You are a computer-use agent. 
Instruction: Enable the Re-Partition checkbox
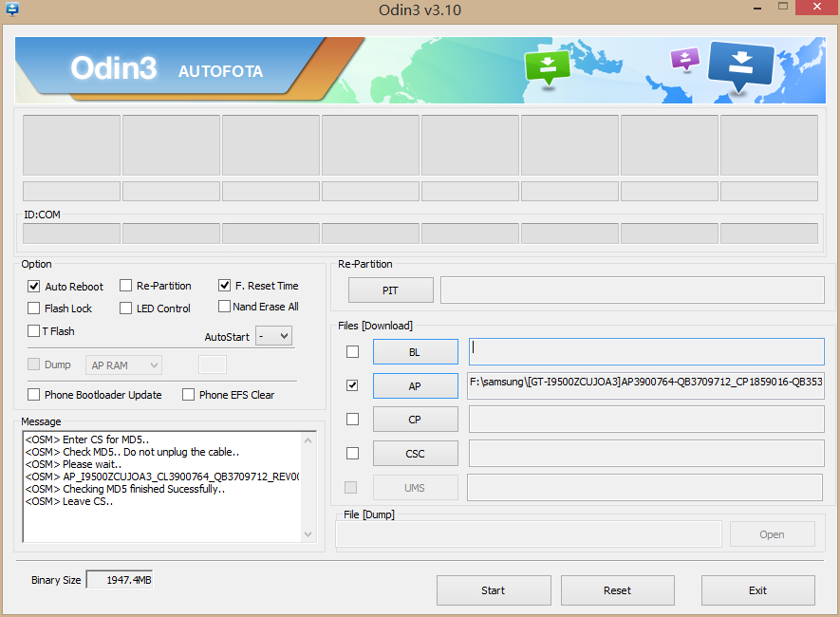tap(126, 286)
